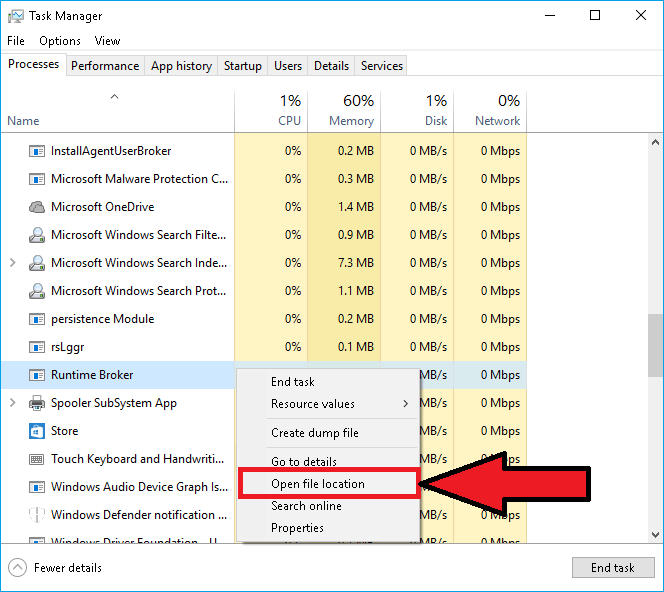Select the Microsoft OneDrive process name
The image size is (664, 592).
coord(102,207)
